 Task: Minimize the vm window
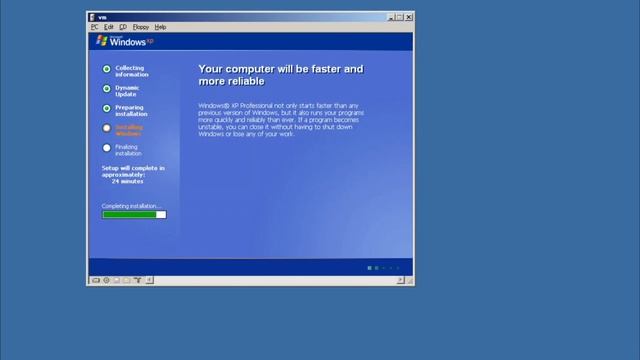391,17
